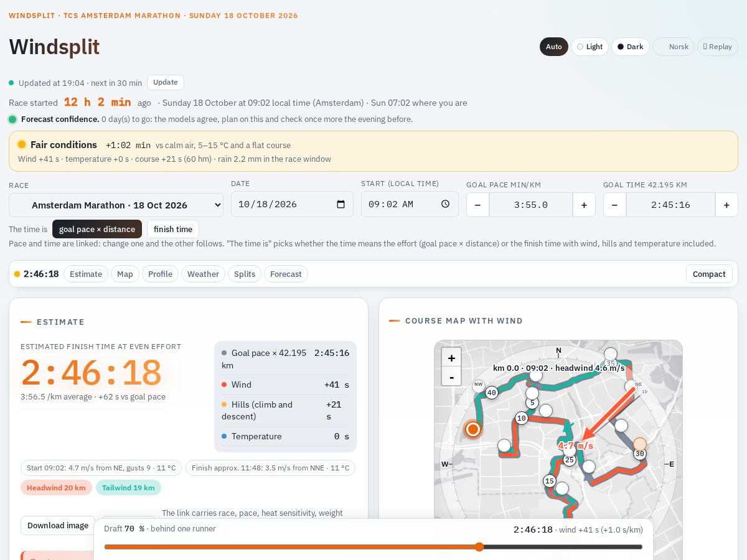This screenshot has width=747, height=560.
Task: Click the Update button
Action: click(166, 82)
